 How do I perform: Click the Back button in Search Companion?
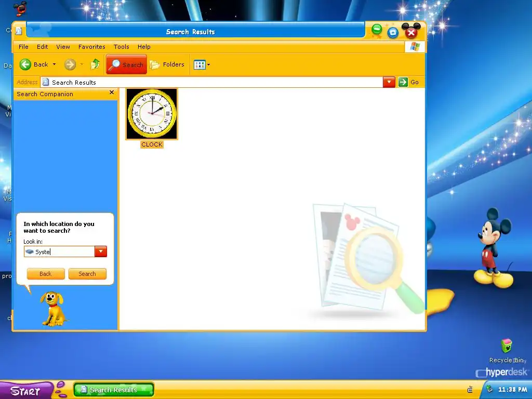click(x=46, y=274)
